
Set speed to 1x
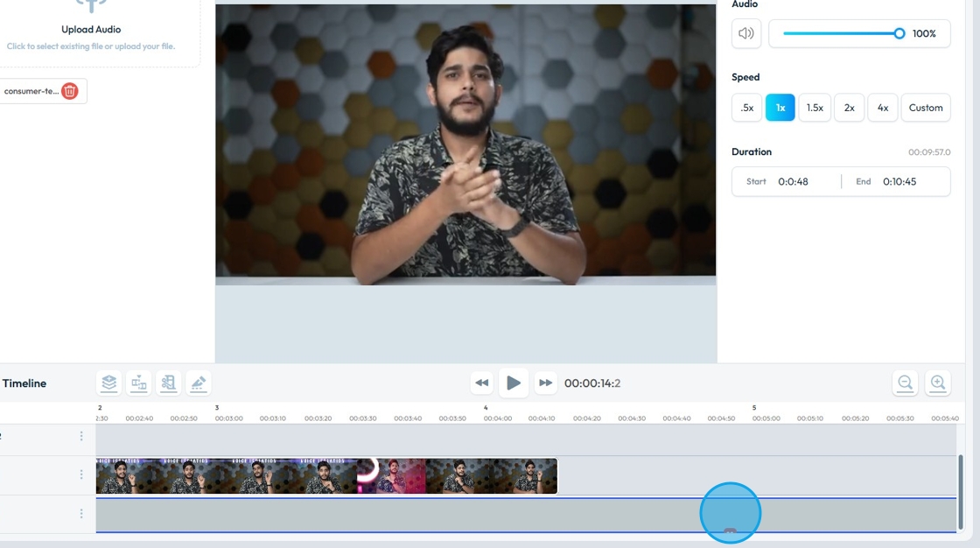(x=780, y=108)
